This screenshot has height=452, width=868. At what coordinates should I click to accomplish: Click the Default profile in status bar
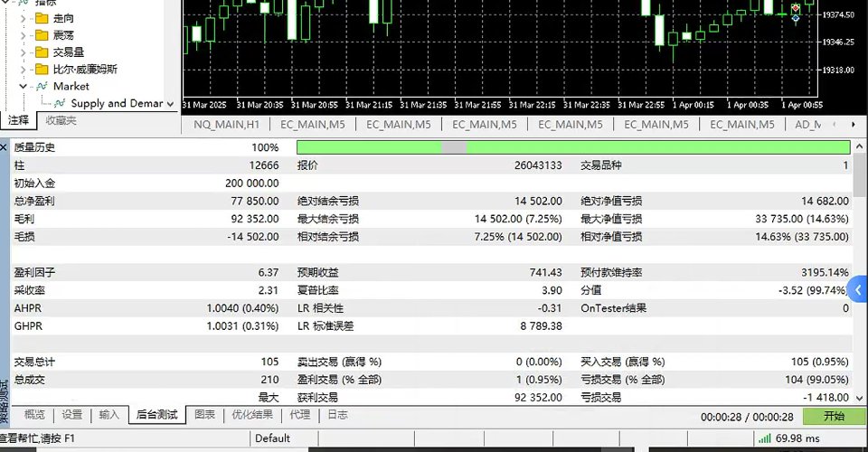point(272,438)
